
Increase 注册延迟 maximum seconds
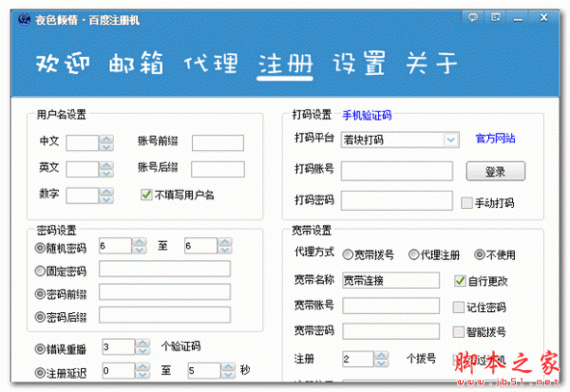pos(229,367)
